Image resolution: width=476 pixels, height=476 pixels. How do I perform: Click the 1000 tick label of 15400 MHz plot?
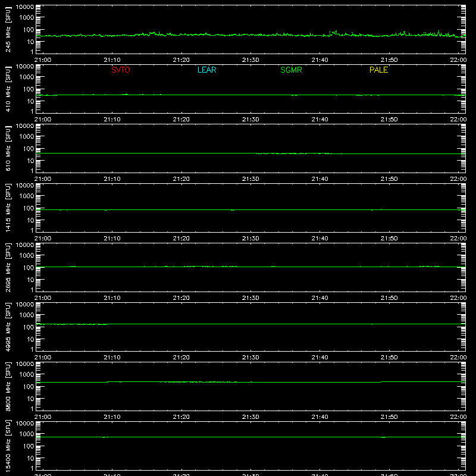coord(27,434)
